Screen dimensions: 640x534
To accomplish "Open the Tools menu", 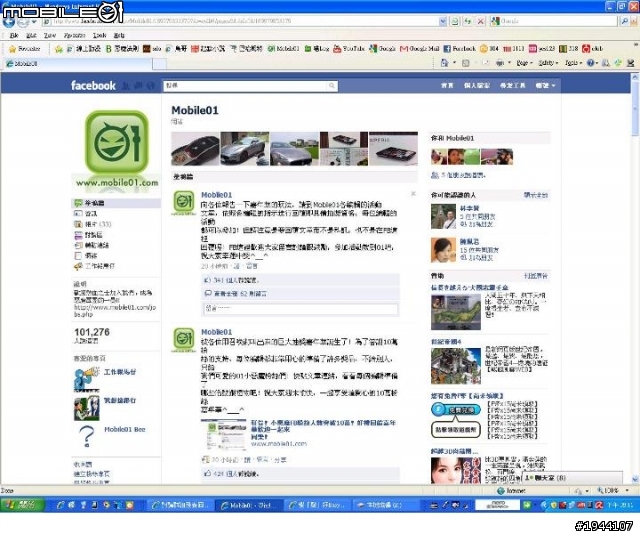I will pyautogui.click(x=99, y=36).
